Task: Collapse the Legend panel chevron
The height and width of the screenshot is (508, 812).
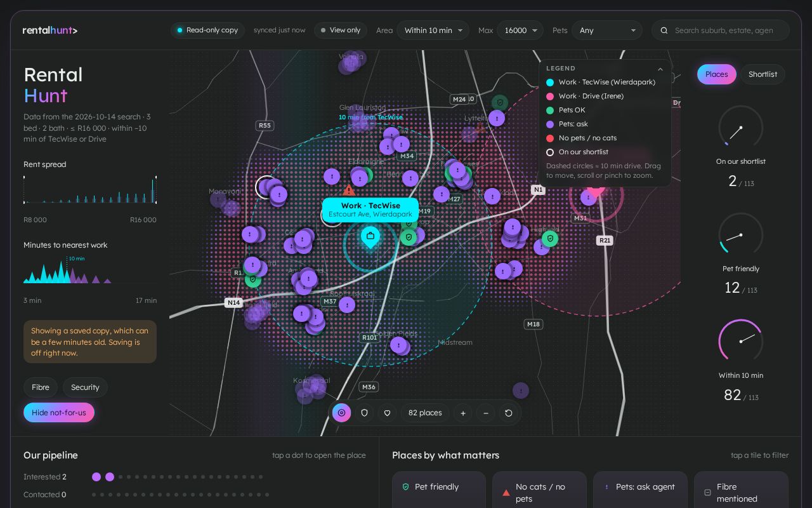Action: (660, 69)
